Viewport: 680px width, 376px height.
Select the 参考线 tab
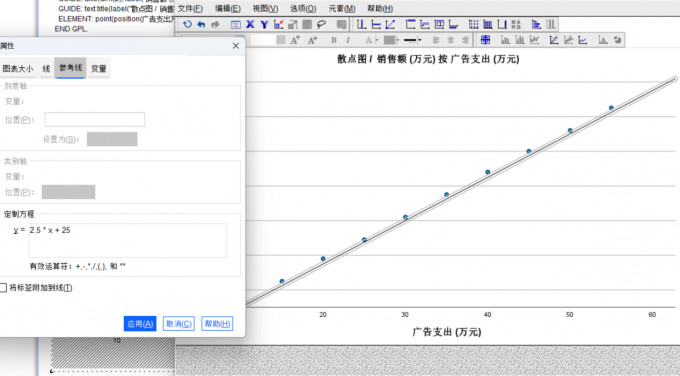[70, 68]
